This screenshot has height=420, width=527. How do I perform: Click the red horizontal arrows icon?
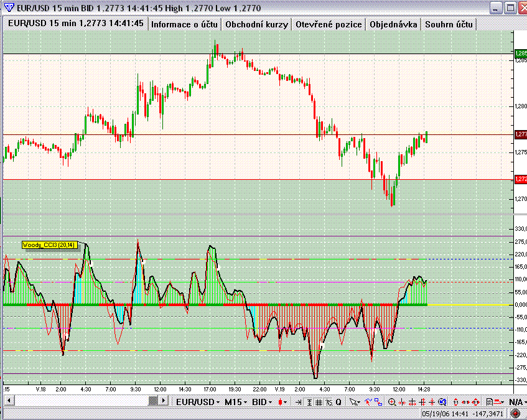[x=465, y=402]
